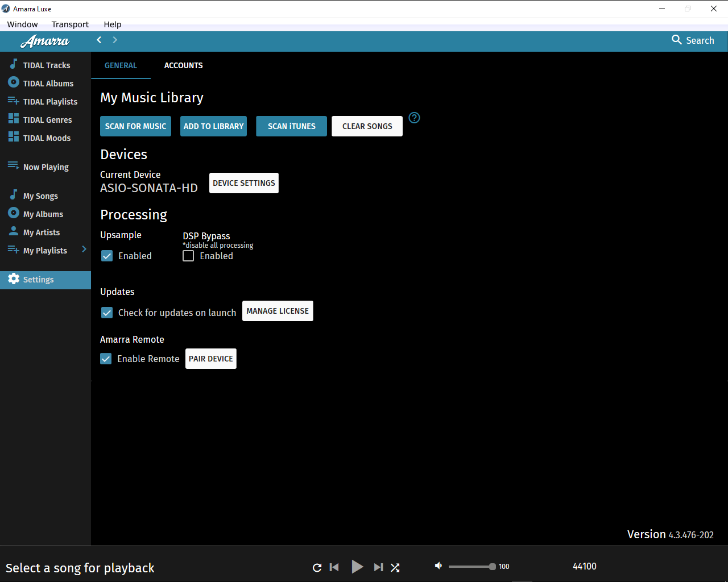Uncheck Check for updates on launch
Screen dimensions: 728x582
tap(107, 313)
